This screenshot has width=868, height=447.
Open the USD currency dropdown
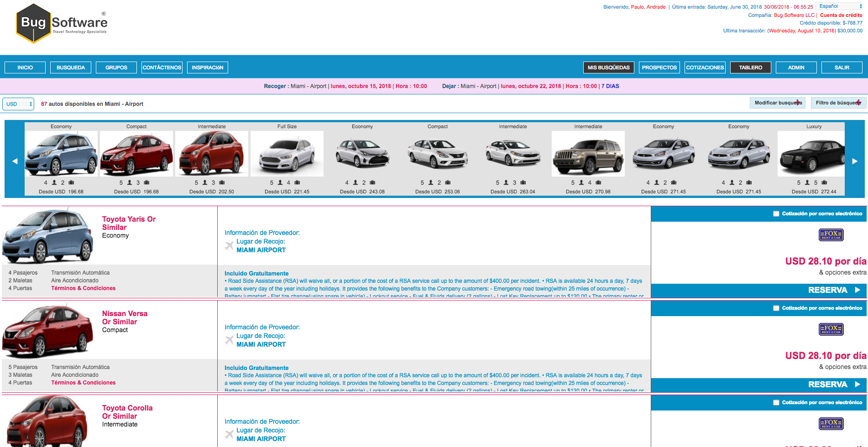(18, 104)
